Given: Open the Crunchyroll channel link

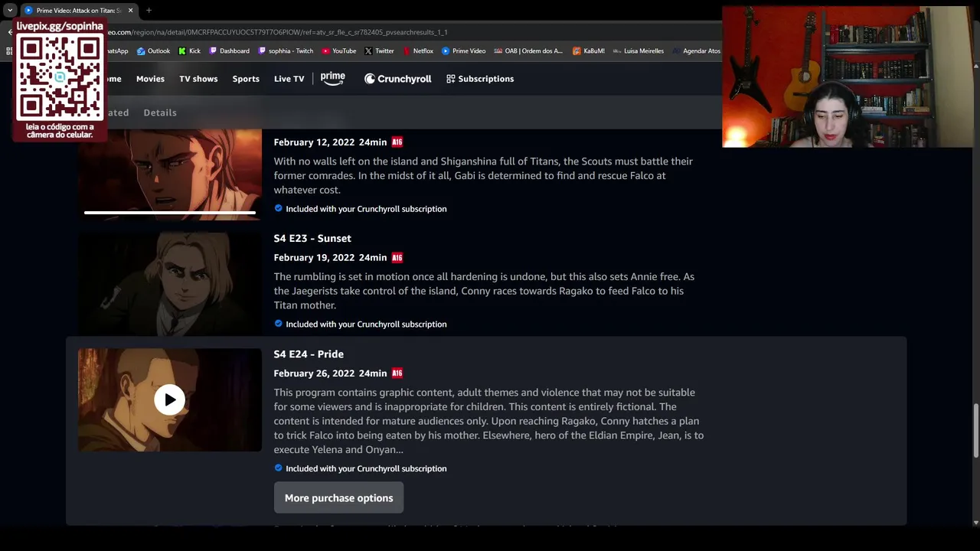Looking at the screenshot, I should pyautogui.click(x=397, y=79).
